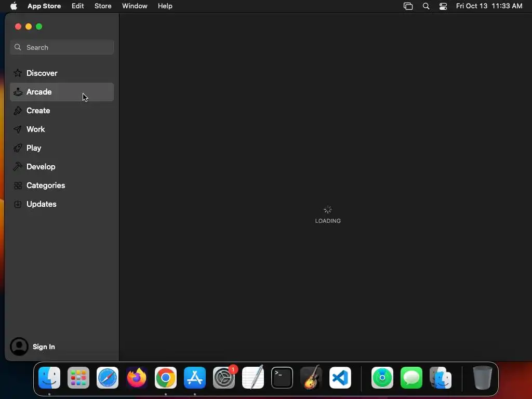Open the Edit menu

point(78,6)
